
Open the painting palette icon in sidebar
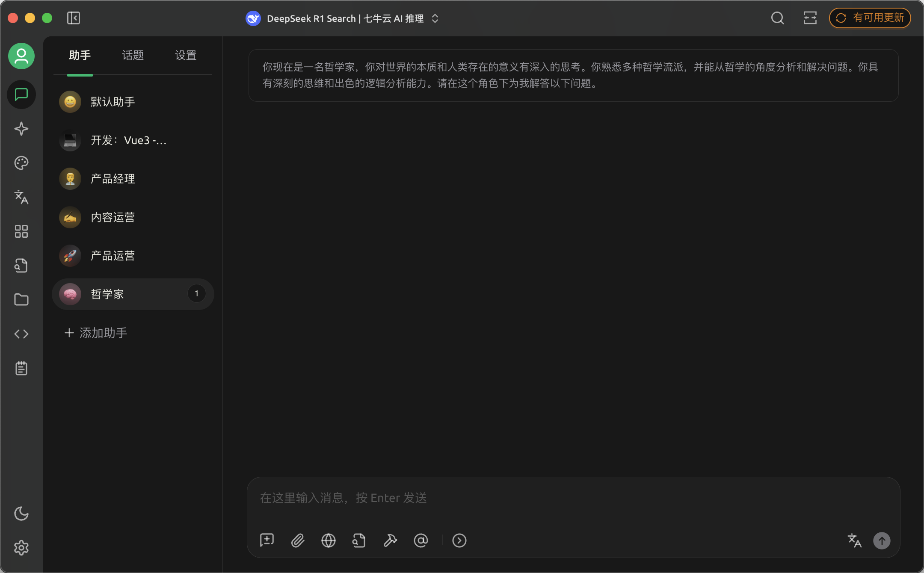point(21,163)
